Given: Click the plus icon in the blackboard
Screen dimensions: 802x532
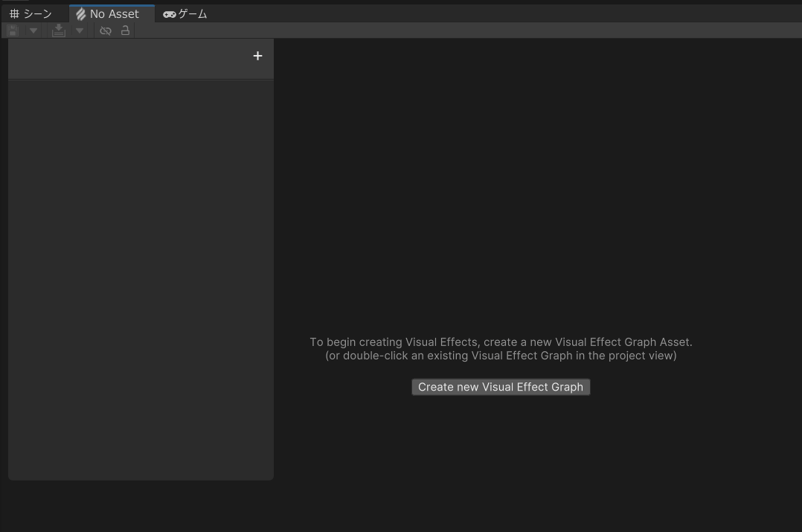Looking at the screenshot, I should [x=257, y=56].
